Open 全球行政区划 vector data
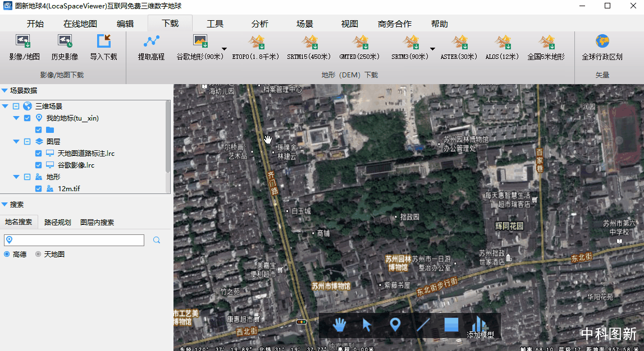Screen dimensions: 644x351 point(602,48)
